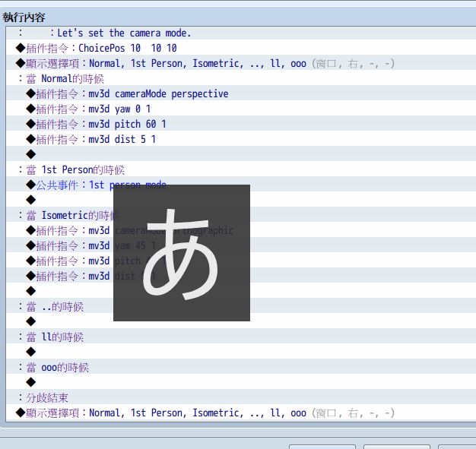
Task: Select the 當 ..的時候 branch row
Action: coord(241,306)
